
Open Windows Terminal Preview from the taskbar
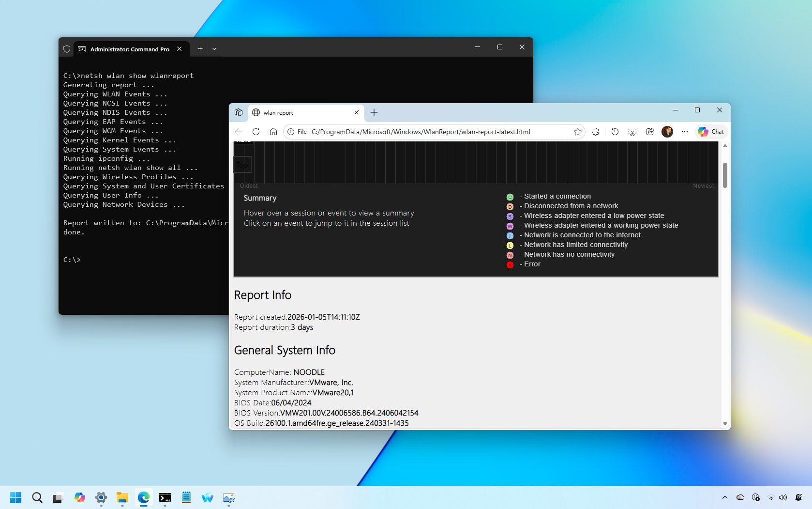point(165,498)
